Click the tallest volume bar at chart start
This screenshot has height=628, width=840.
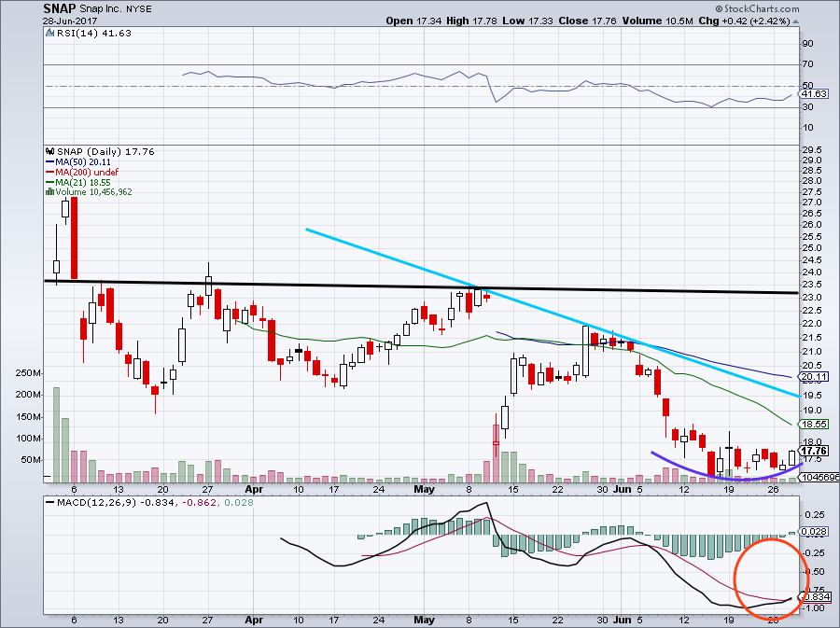(56, 435)
